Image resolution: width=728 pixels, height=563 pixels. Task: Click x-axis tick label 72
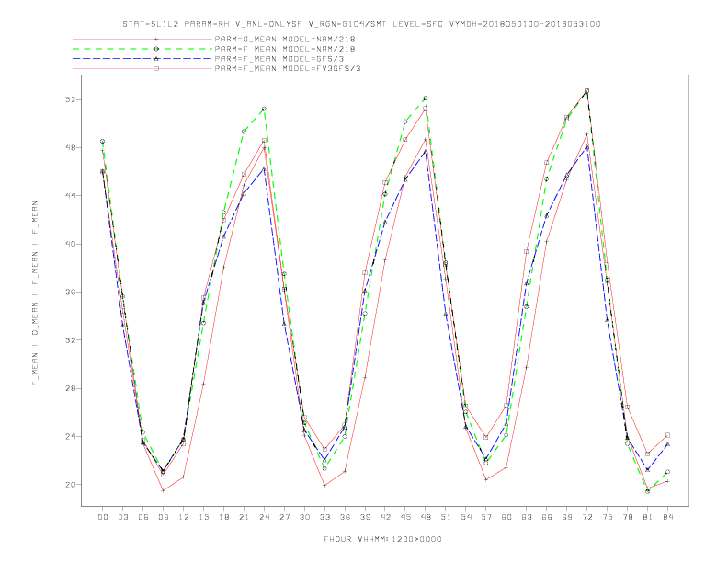586,517
